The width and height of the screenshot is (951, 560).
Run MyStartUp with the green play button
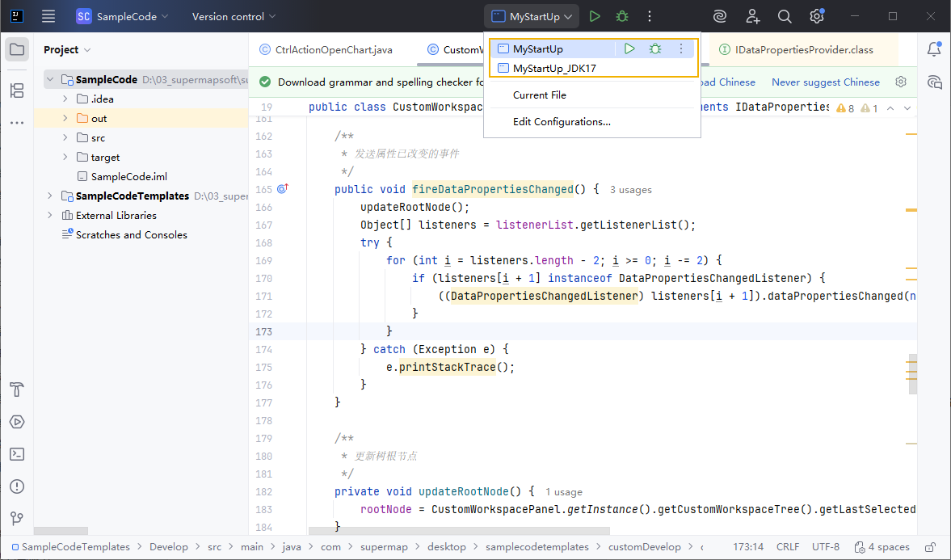coord(595,16)
